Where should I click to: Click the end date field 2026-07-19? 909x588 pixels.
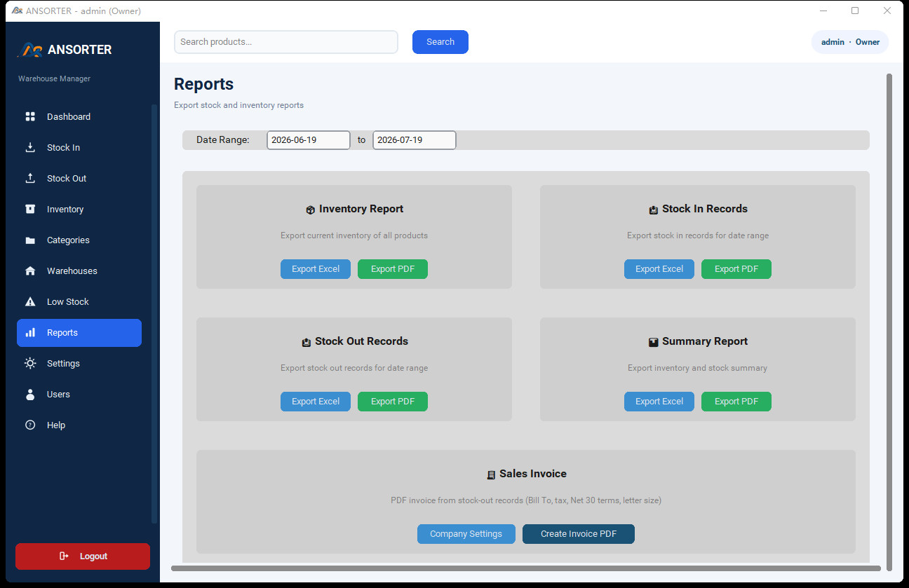point(415,140)
